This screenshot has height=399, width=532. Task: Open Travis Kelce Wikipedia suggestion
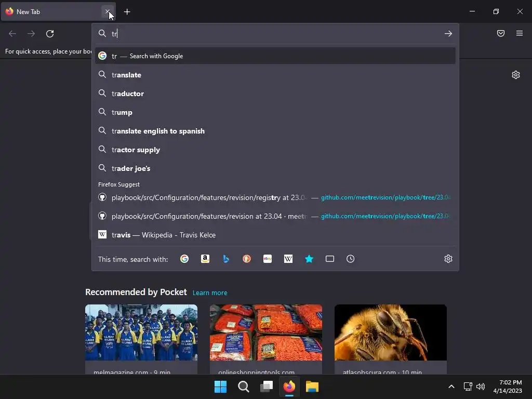[275, 235]
